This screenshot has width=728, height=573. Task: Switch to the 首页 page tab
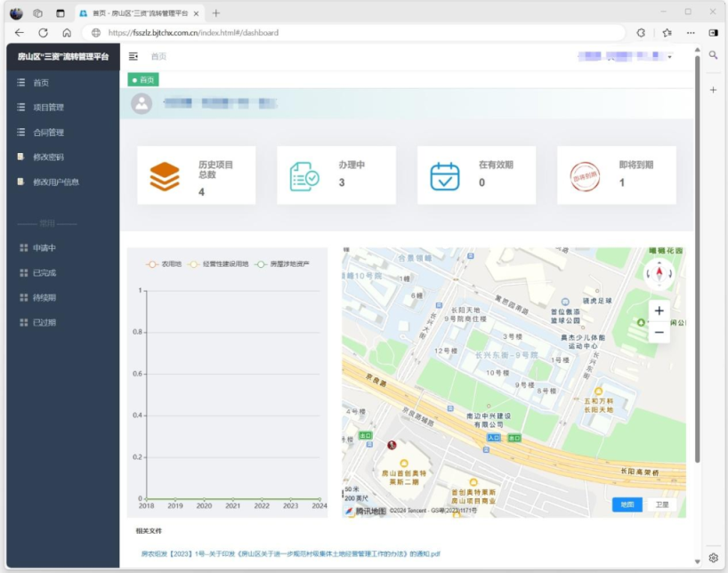point(143,80)
